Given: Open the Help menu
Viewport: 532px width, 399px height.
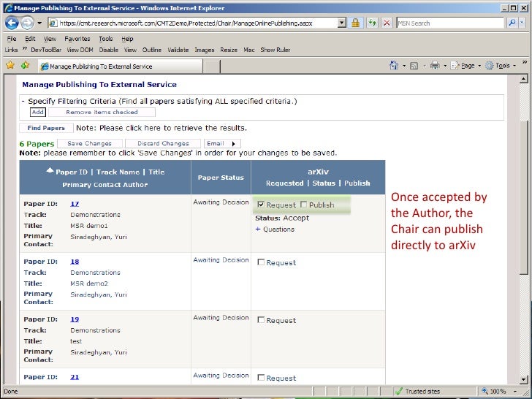Looking at the screenshot, I should coord(127,39).
